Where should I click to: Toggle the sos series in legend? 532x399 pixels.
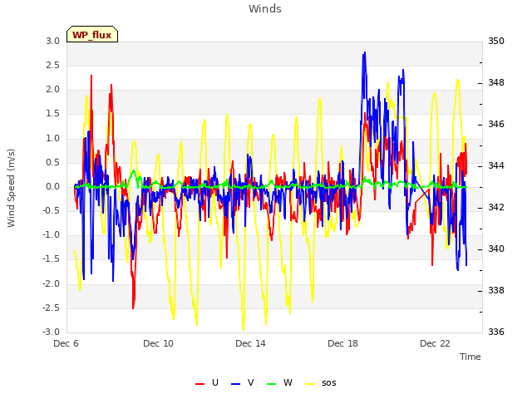click(x=321, y=382)
